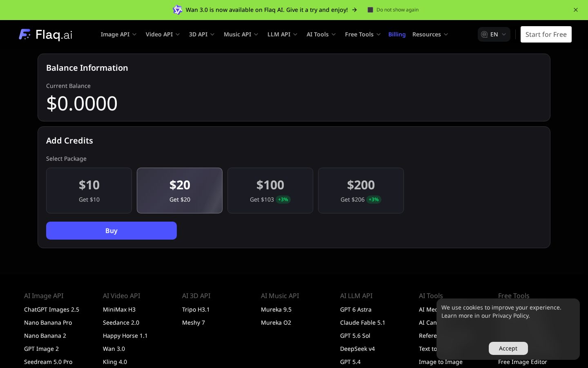588x368 pixels.
Task: Open the Seedance 2.0 link
Action: click(121, 323)
